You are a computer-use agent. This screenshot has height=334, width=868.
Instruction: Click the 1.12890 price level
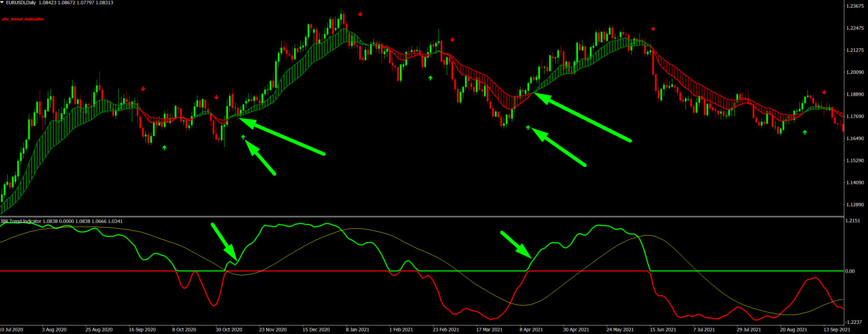855,205
